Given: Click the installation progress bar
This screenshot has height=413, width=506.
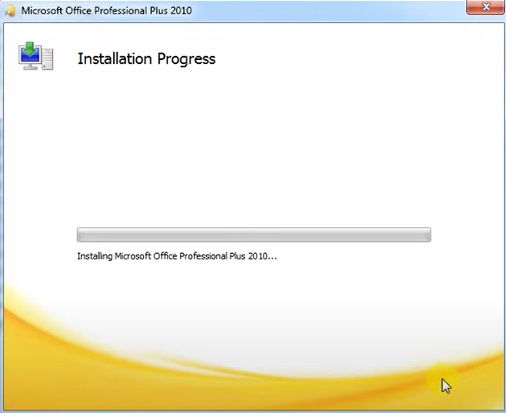Looking at the screenshot, I should pos(254,235).
